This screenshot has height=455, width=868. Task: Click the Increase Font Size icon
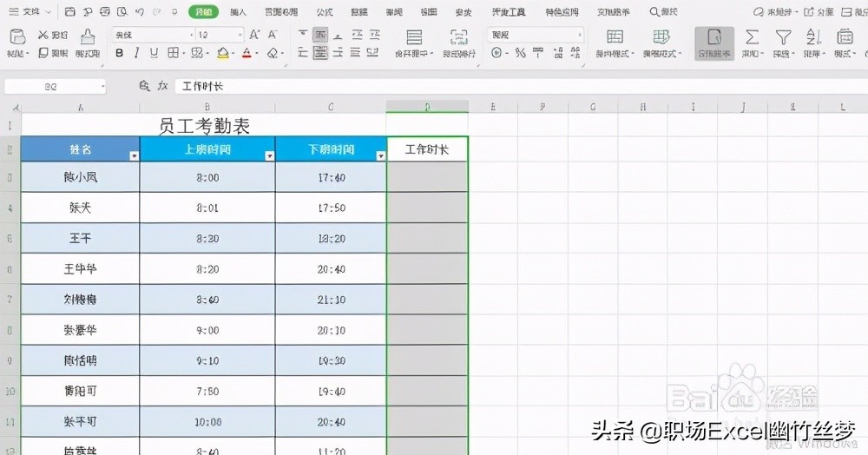point(254,35)
